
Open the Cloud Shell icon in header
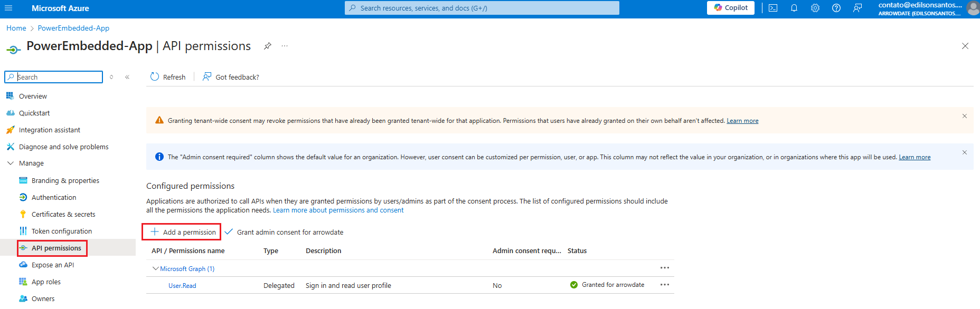773,8
